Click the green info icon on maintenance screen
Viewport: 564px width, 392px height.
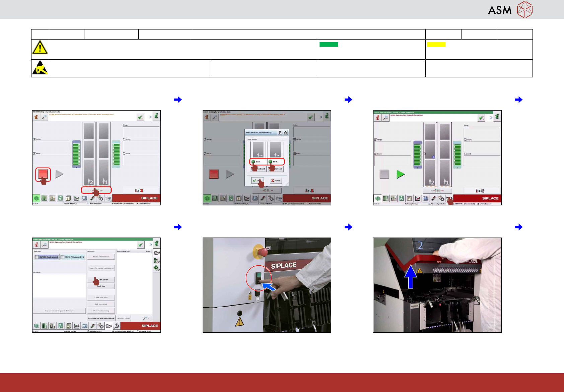pos(156,244)
